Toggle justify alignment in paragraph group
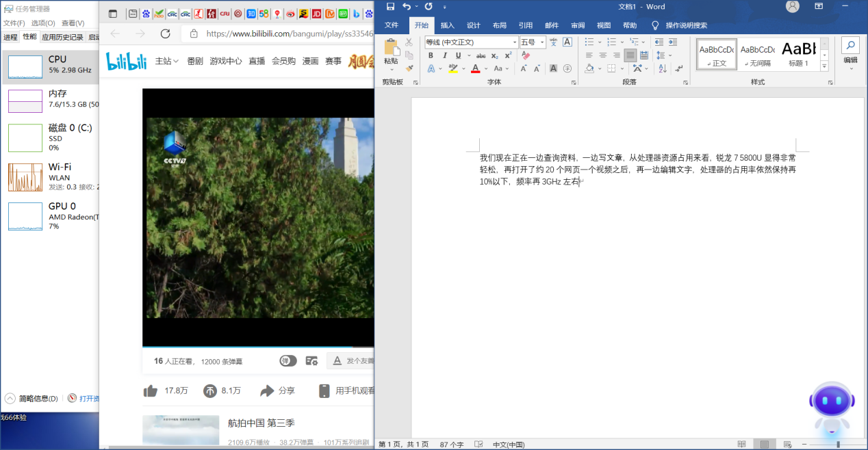 point(630,55)
